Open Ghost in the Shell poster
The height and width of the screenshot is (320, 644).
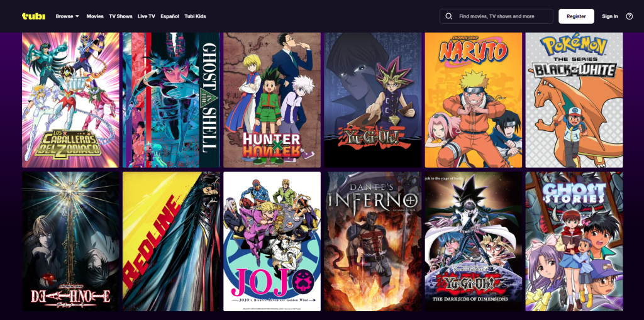[x=171, y=100]
